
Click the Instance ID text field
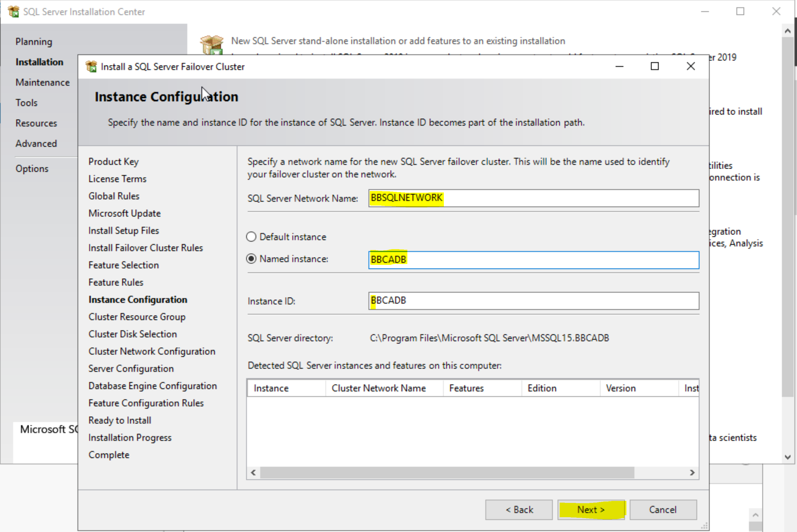[534, 301]
